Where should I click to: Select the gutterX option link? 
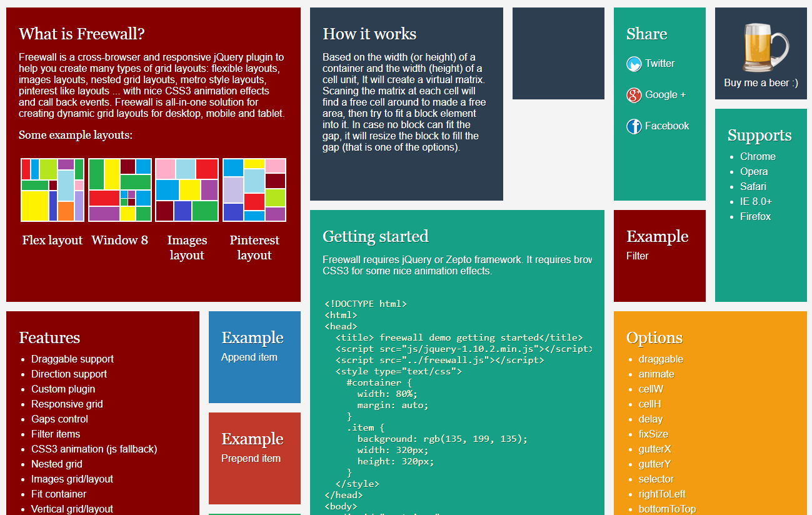654,449
